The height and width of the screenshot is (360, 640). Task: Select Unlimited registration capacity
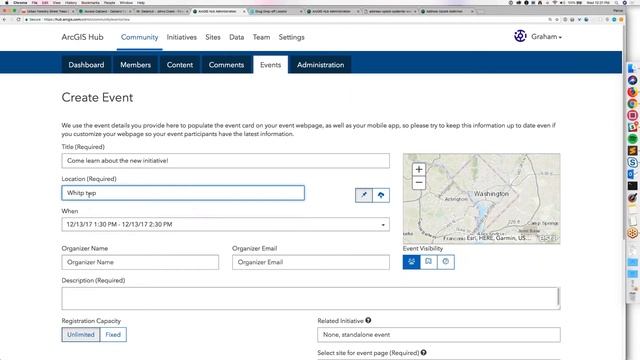pos(81,335)
